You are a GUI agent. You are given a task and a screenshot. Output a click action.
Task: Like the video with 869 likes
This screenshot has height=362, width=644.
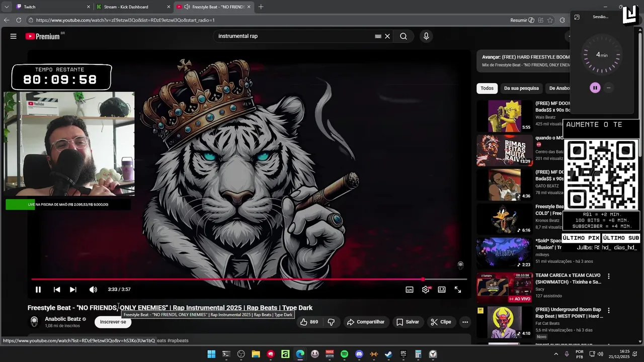pyautogui.click(x=309, y=322)
